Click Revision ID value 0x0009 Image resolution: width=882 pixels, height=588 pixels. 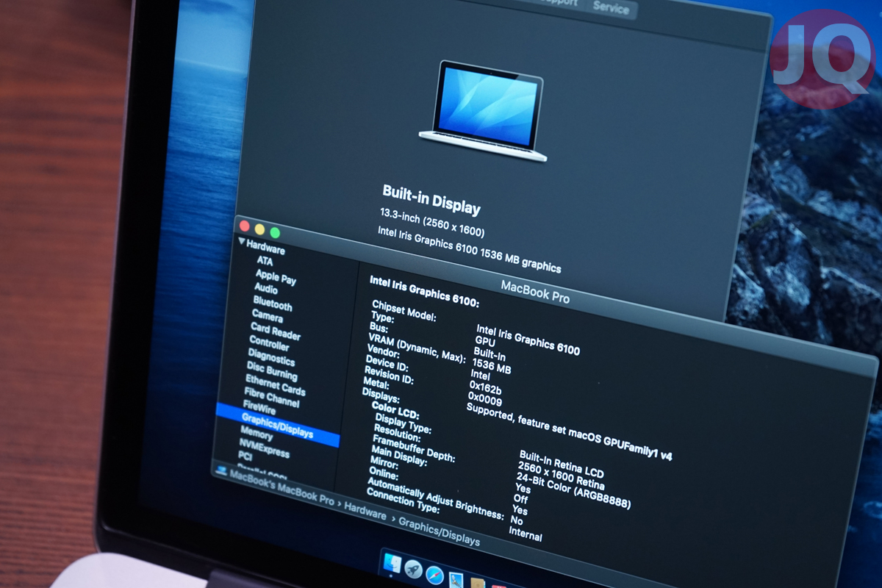click(x=484, y=401)
